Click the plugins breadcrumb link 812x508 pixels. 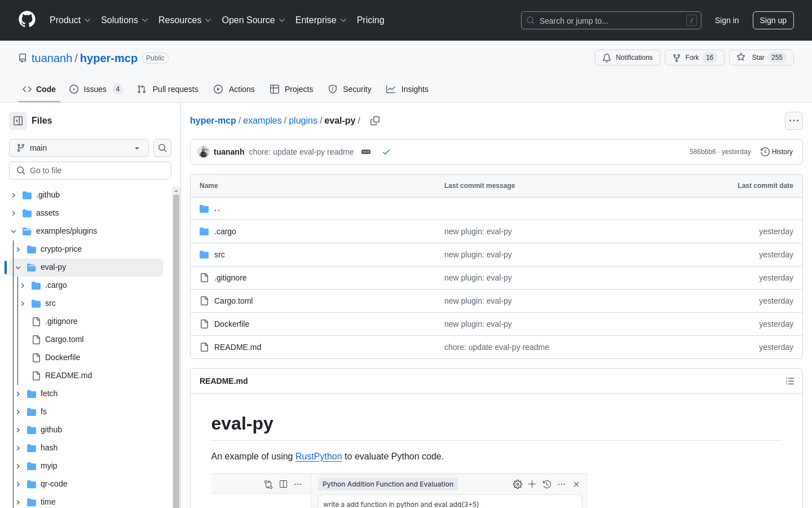(x=303, y=120)
